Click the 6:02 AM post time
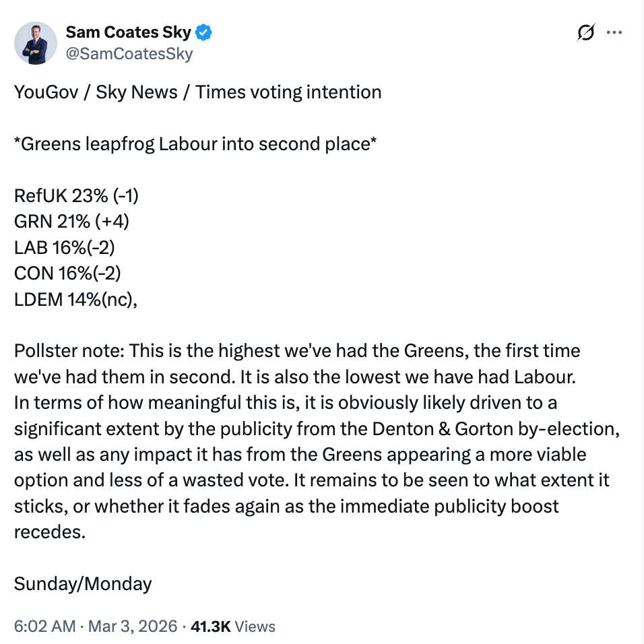Screen dimensions: 644x644 tap(44, 626)
